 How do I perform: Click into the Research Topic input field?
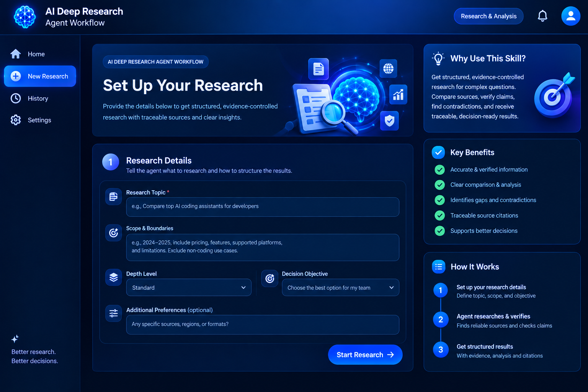point(263,207)
